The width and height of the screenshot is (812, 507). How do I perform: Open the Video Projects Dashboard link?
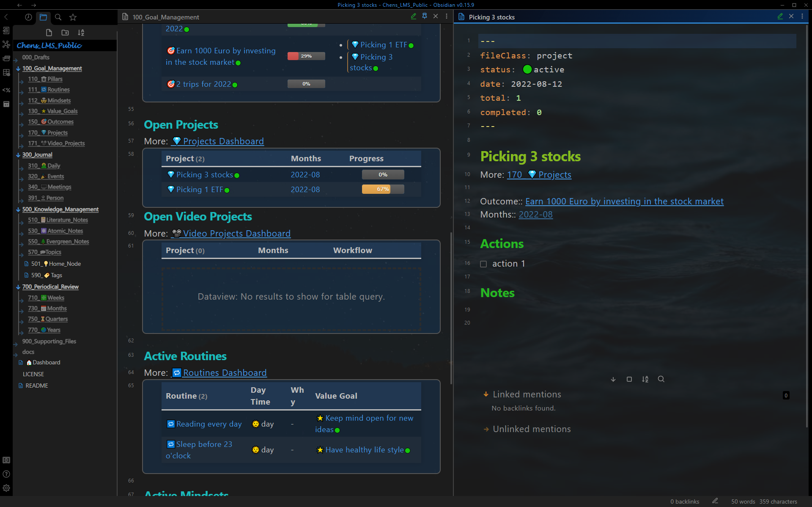[230, 234]
